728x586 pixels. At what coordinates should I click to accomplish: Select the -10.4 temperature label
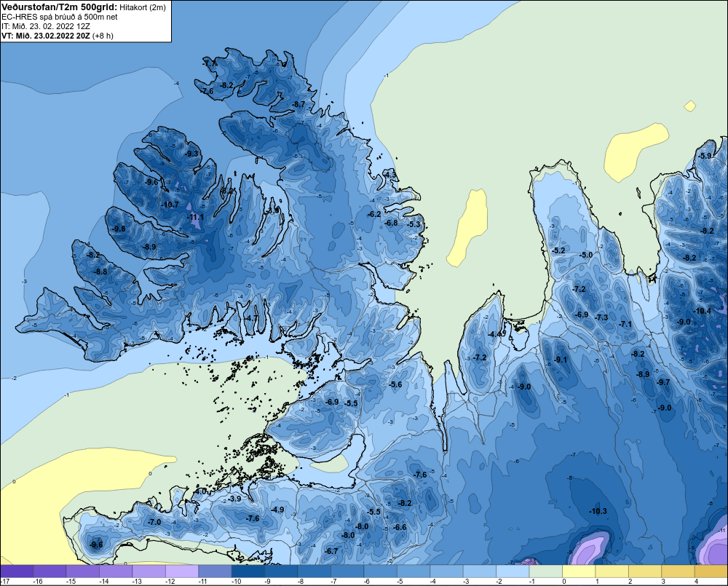pos(702,311)
